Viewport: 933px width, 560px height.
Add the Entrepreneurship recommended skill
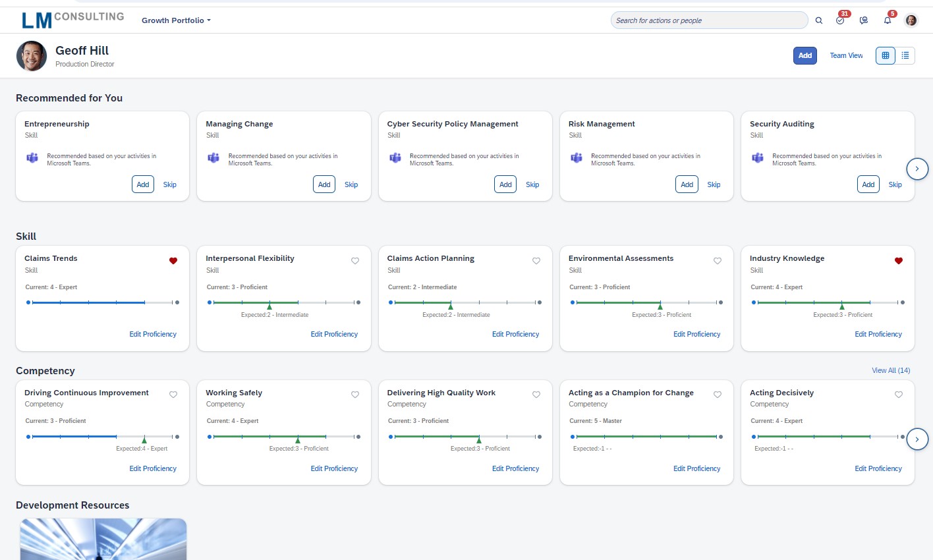[143, 184]
